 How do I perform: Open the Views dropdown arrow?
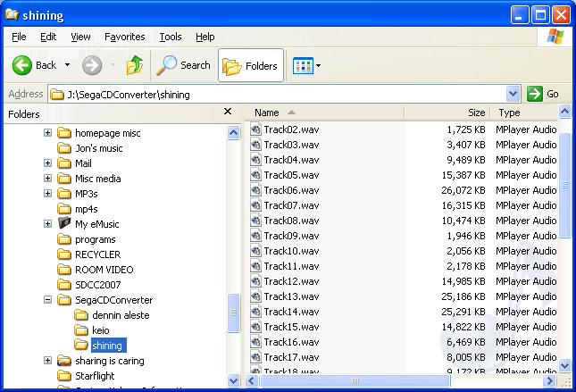pos(319,65)
